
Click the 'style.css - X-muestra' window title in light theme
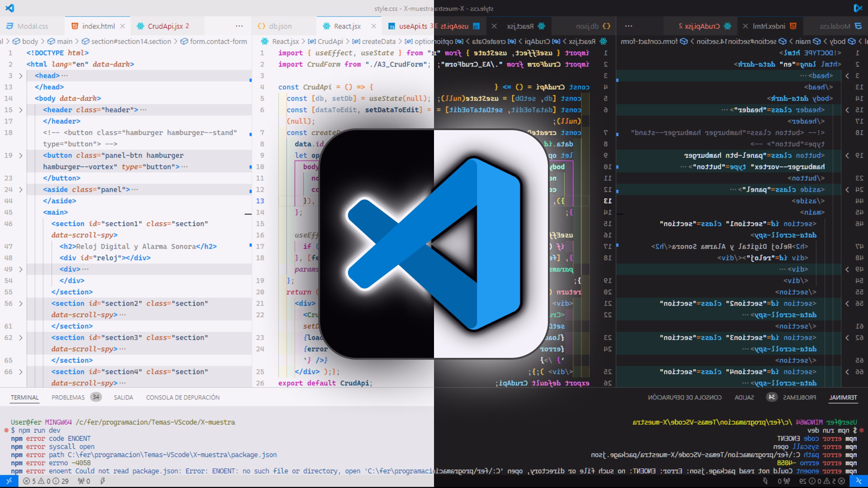point(403,8)
